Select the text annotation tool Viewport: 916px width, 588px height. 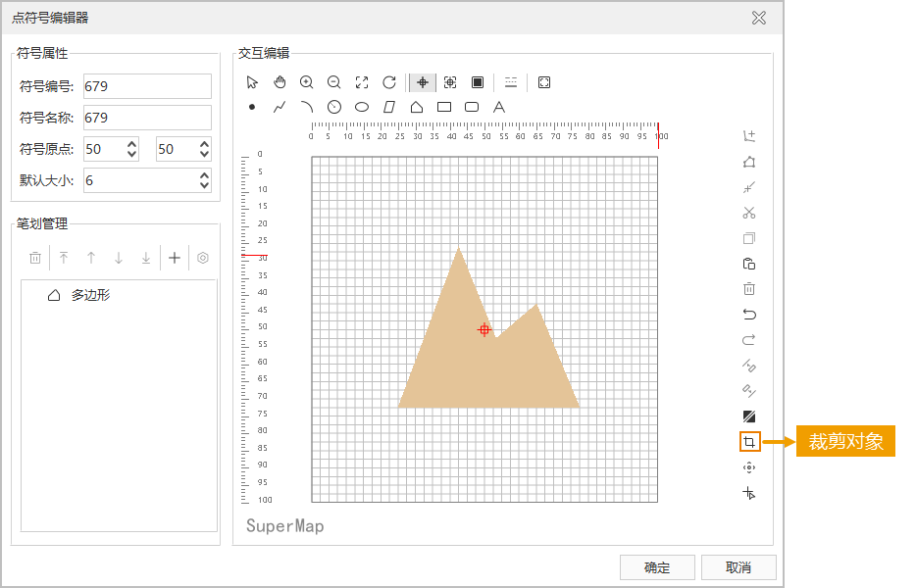pyautogui.click(x=499, y=107)
